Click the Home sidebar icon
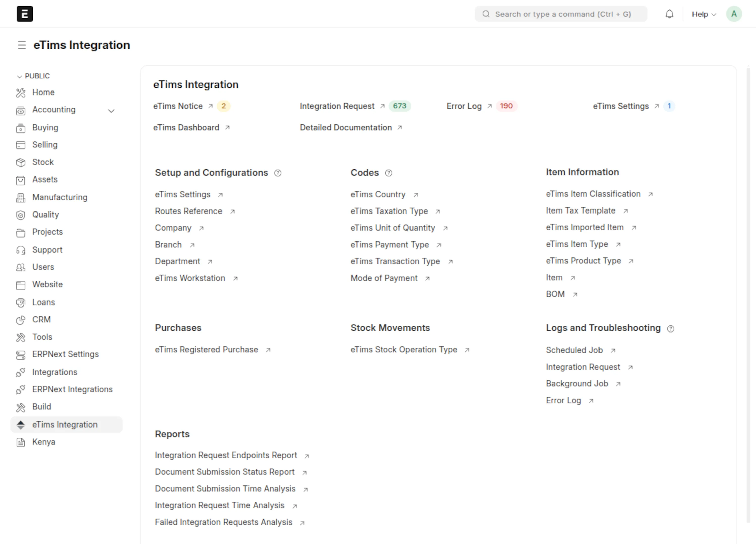The width and height of the screenshot is (756, 544). pyautogui.click(x=21, y=93)
